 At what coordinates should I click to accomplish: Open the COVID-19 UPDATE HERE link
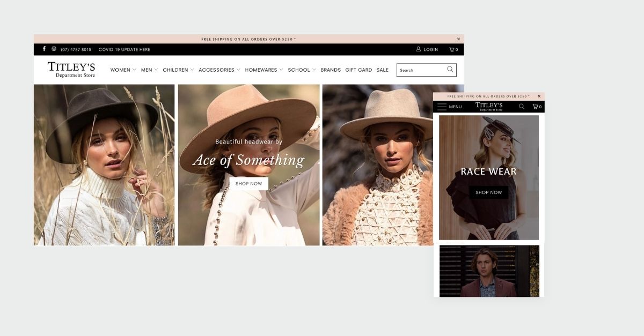click(125, 49)
